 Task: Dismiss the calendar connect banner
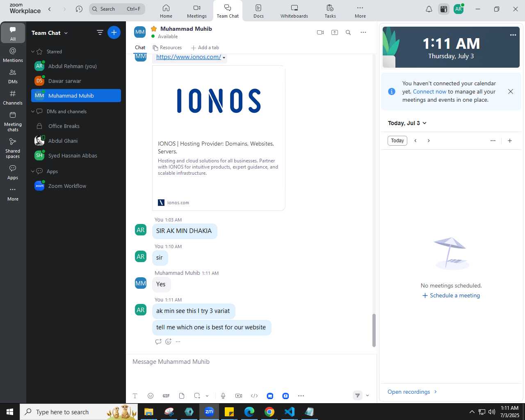[511, 91]
